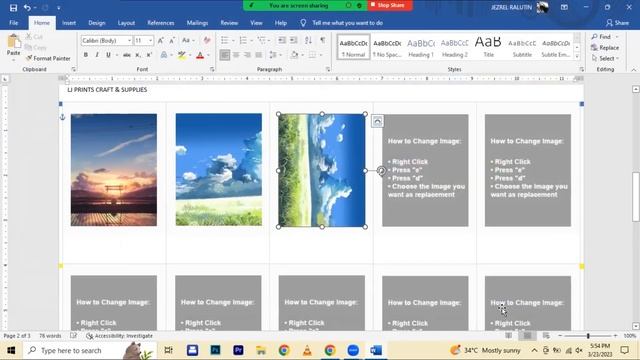Switch to the Insert tab

69,23
